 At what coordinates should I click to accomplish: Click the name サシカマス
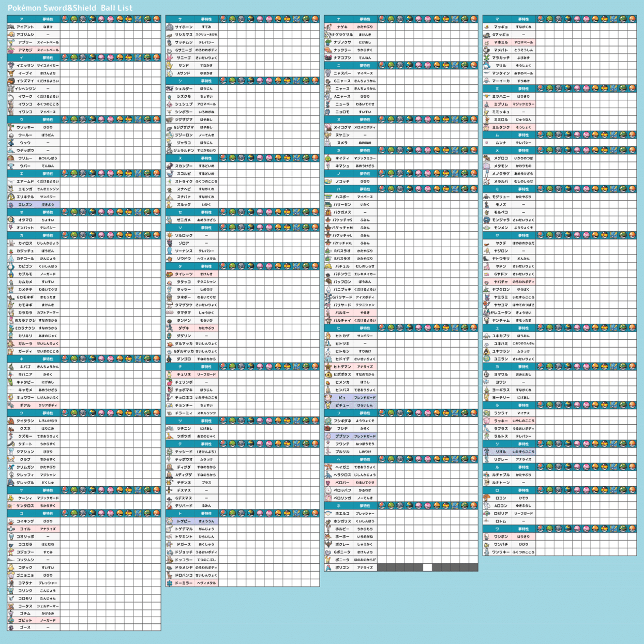[x=184, y=35]
